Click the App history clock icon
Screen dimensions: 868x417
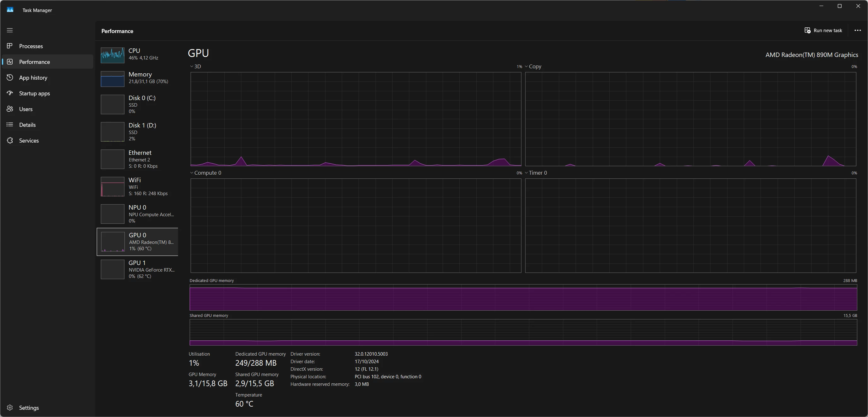[10, 77]
